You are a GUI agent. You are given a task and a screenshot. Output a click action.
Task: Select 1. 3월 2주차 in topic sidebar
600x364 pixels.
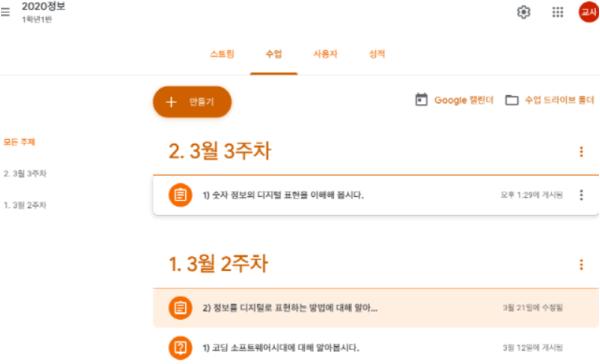point(25,205)
